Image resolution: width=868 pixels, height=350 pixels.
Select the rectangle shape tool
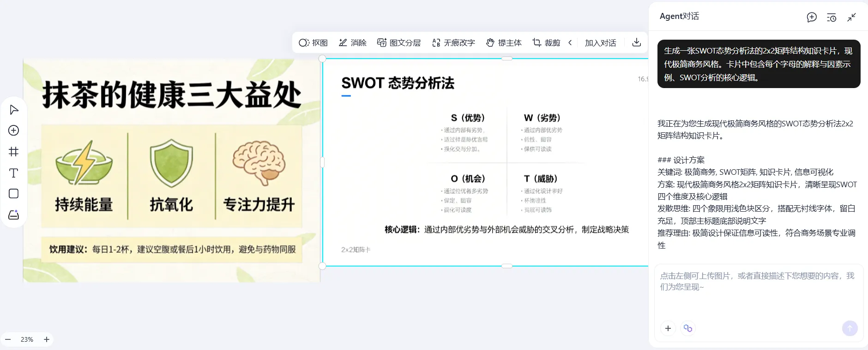(14, 194)
